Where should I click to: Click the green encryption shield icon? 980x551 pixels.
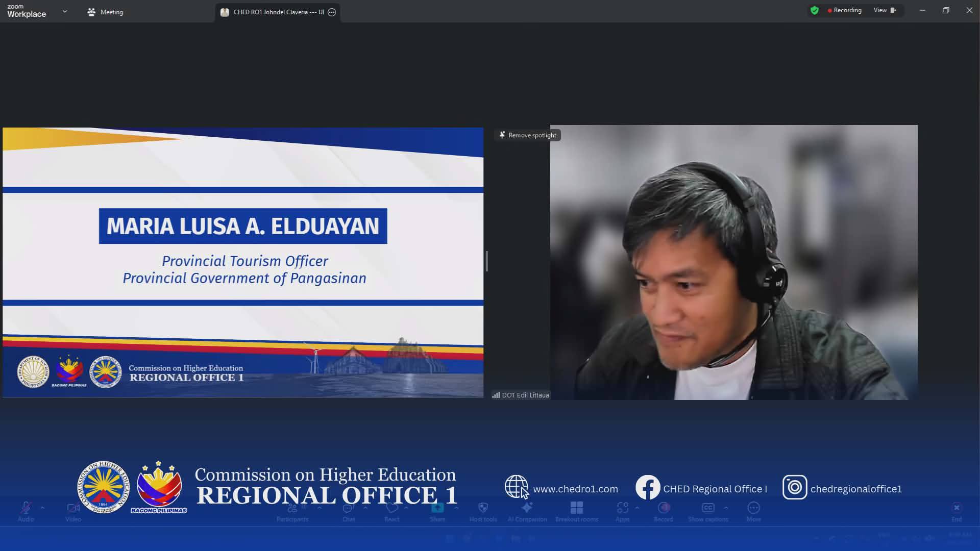(815, 10)
